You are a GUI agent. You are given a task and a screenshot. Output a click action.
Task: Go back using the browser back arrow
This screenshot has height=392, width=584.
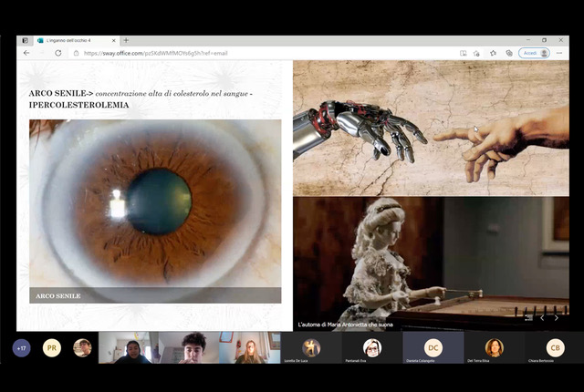(x=26, y=53)
